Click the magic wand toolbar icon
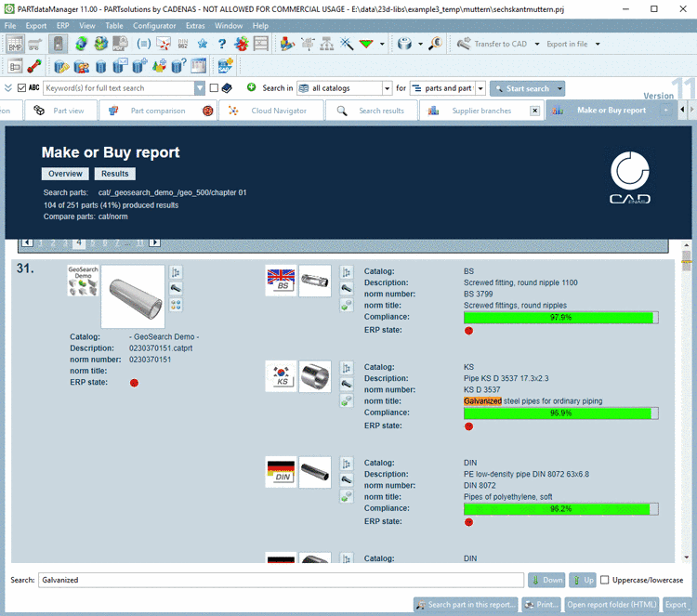 (x=347, y=44)
